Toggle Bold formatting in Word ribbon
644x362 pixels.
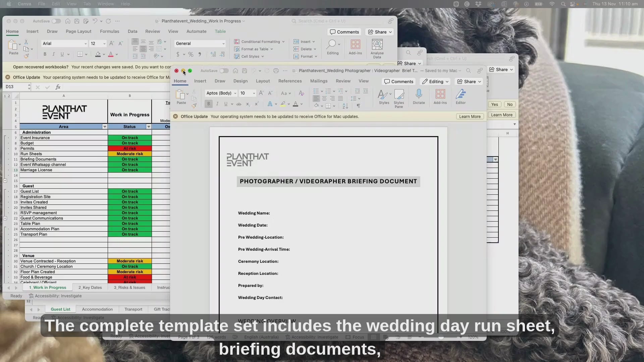click(x=208, y=104)
